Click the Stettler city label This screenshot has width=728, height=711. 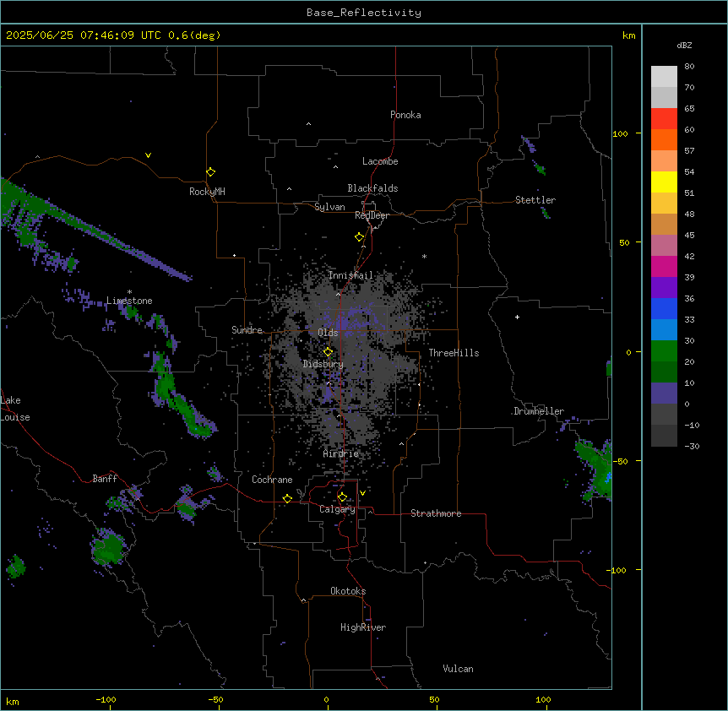(x=535, y=200)
